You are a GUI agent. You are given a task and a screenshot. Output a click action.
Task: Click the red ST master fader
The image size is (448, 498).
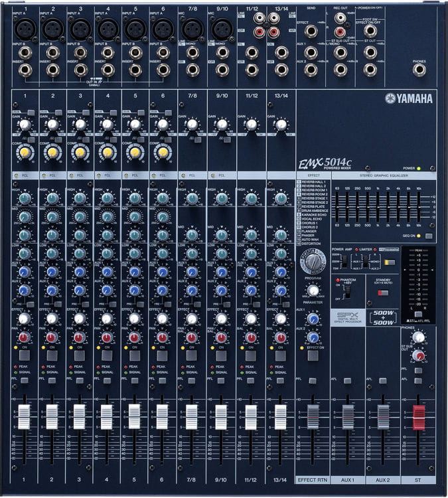tap(419, 416)
